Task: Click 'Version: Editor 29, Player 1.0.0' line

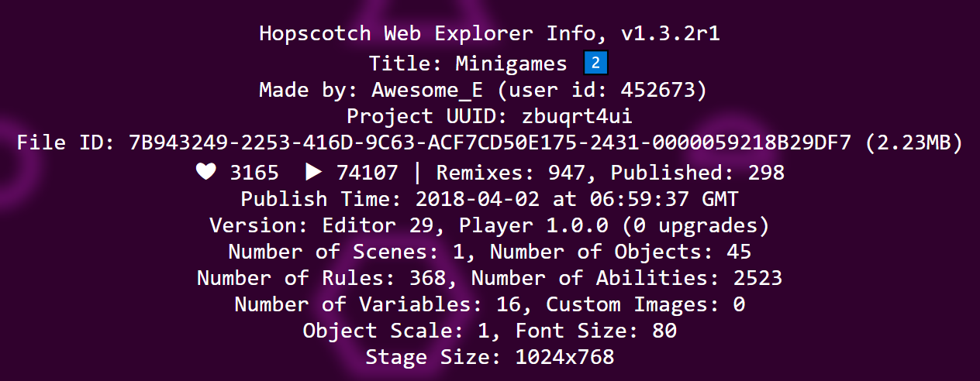Action: pos(490,226)
